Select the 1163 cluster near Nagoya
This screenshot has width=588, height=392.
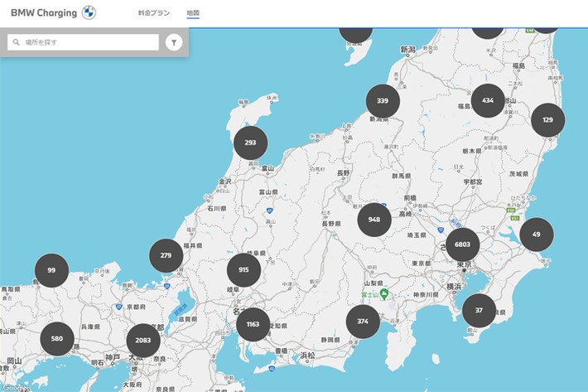point(253,325)
